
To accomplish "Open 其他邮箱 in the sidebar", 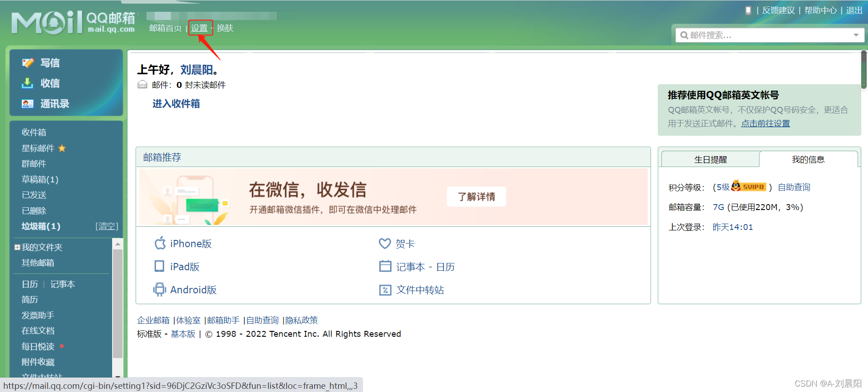I will [x=38, y=263].
